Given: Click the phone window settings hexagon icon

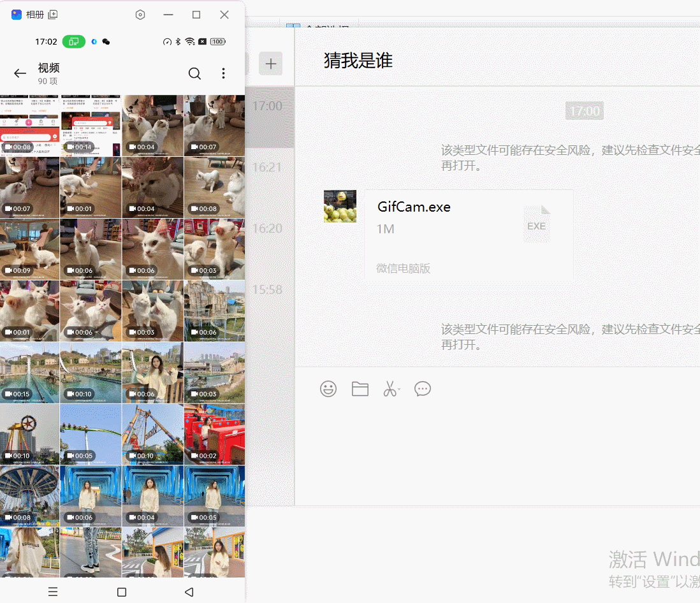Looking at the screenshot, I should coord(140,15).
